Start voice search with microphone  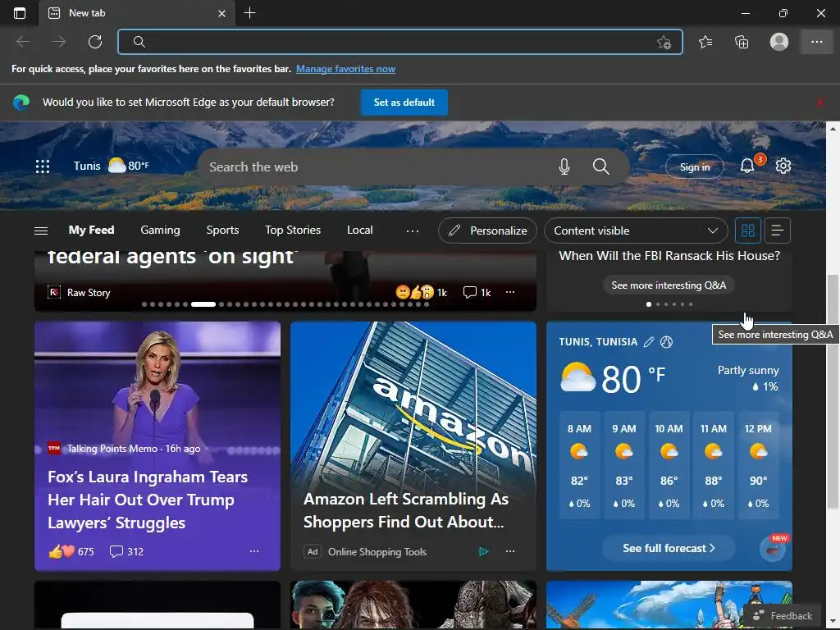click(564, 167)
